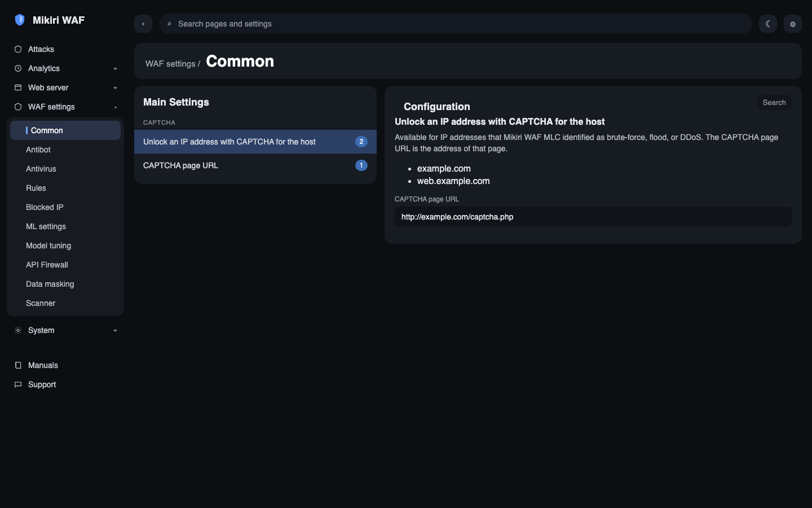This screenshot has width=812, height=508.
Task: Click the Search button in Configuration panel
Action: pyautogui.click(x=774, y=103)
